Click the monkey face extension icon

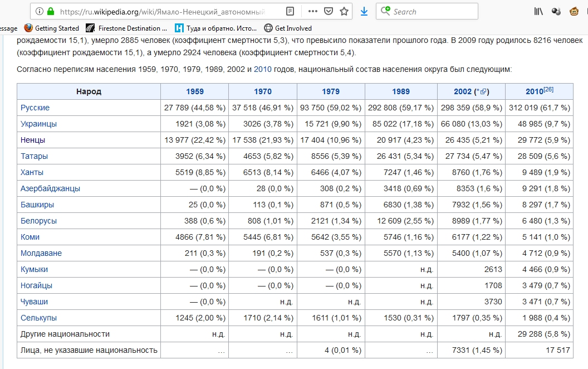tap(574, 12)
